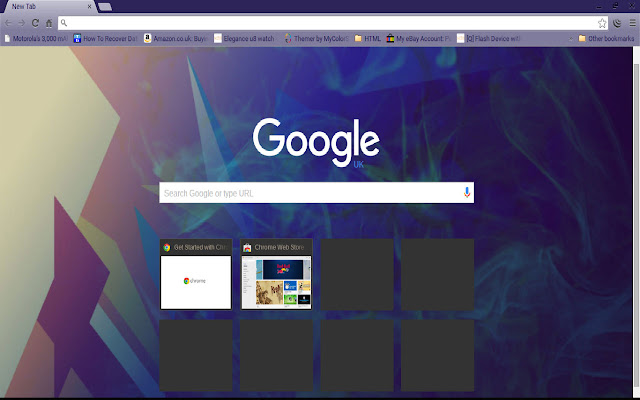Open Get Started with Chrome thumbnail
Screen dimensions: 640x400
coord(196,274)
